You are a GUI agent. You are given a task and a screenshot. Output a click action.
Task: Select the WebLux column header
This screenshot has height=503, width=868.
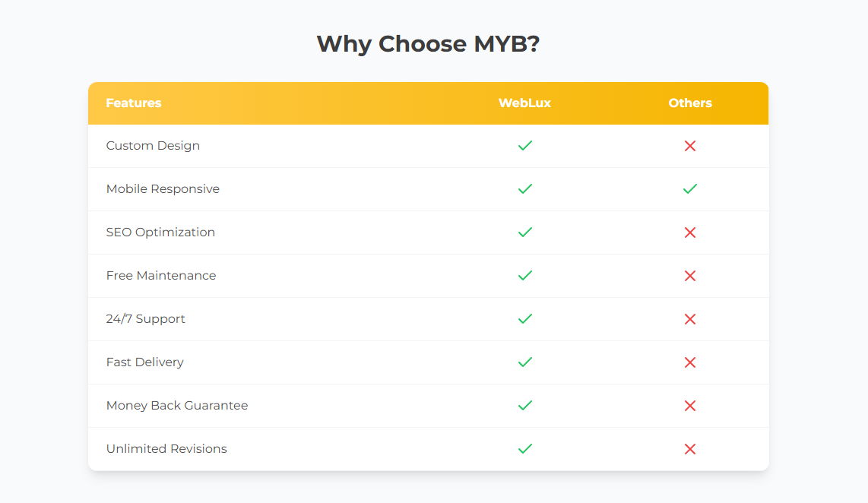(524, 103)
